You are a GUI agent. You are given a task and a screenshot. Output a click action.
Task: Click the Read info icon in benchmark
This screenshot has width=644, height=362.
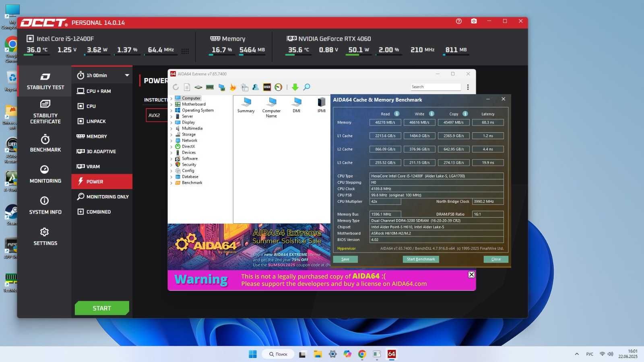click(396, 114)
